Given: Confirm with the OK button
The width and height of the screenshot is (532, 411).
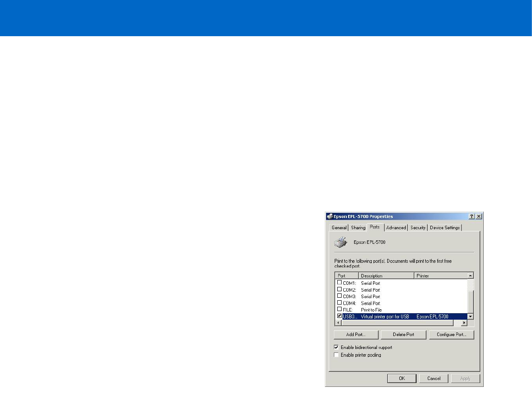Looking at the screenshot, I should [402, 378].
